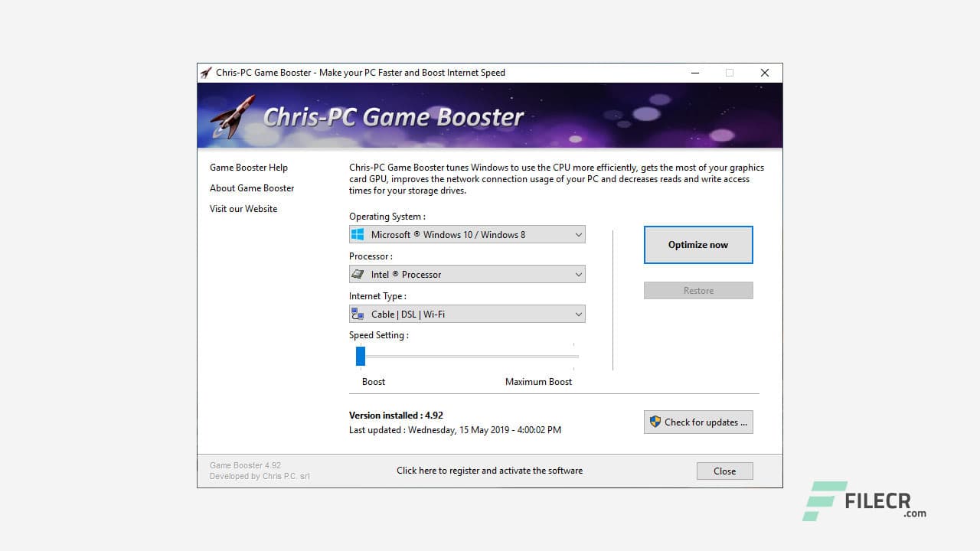Click the Restore button

[698, 291]
